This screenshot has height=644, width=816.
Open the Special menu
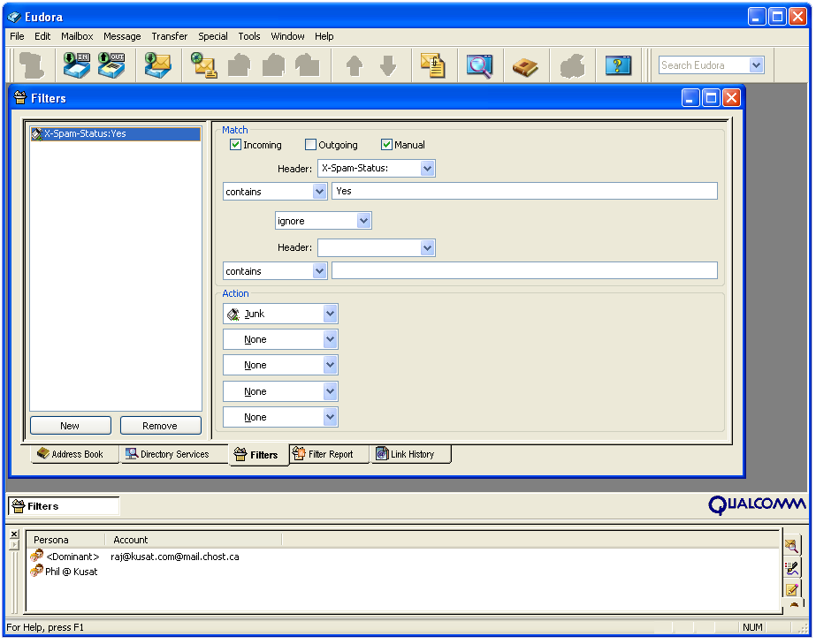[x=213, y=36]
